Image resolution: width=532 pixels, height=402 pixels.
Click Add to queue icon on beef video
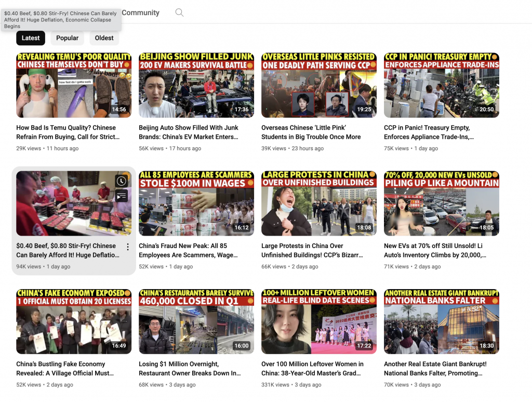tap(122, 196)
